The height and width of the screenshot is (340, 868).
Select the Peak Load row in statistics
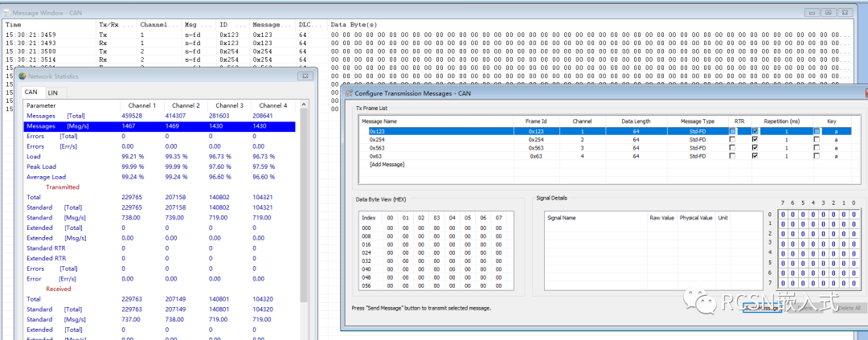point(43,166)
